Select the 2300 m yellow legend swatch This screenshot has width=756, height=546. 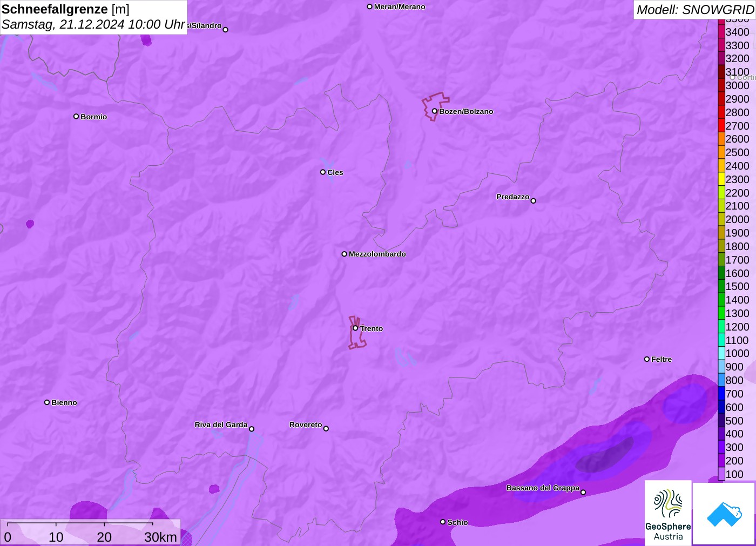721,179
